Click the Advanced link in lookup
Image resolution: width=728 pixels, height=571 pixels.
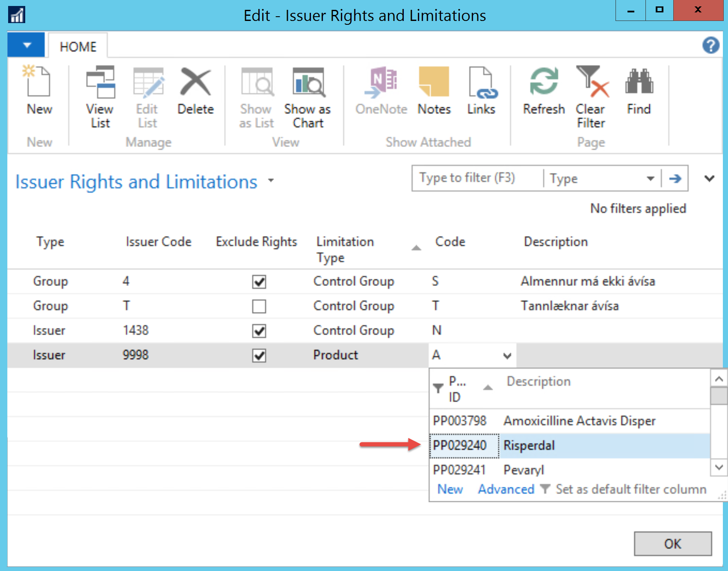(x=506, y=489)
